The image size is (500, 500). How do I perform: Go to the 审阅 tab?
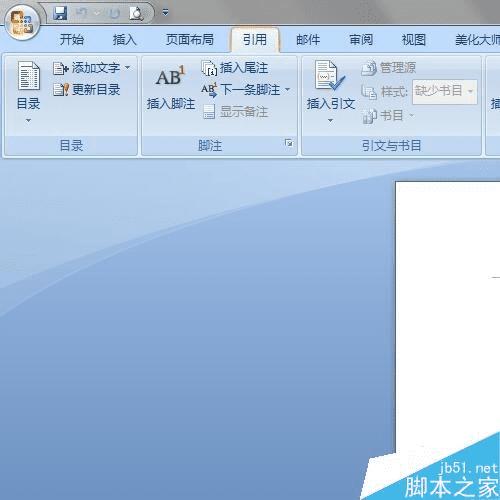361,40
